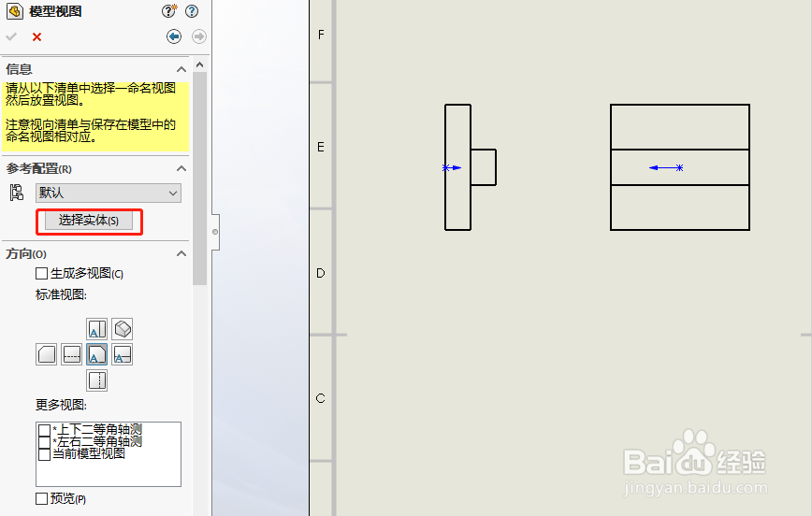Advance with the grayed Next arrow button
Viewport: 812px width, 516px height.
pyautogui.click(x=199, y=36)
